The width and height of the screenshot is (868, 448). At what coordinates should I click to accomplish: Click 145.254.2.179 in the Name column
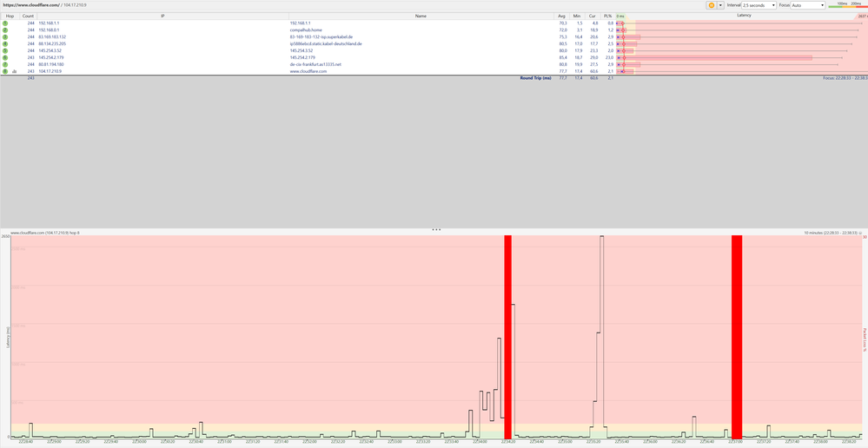coord(302,57)
